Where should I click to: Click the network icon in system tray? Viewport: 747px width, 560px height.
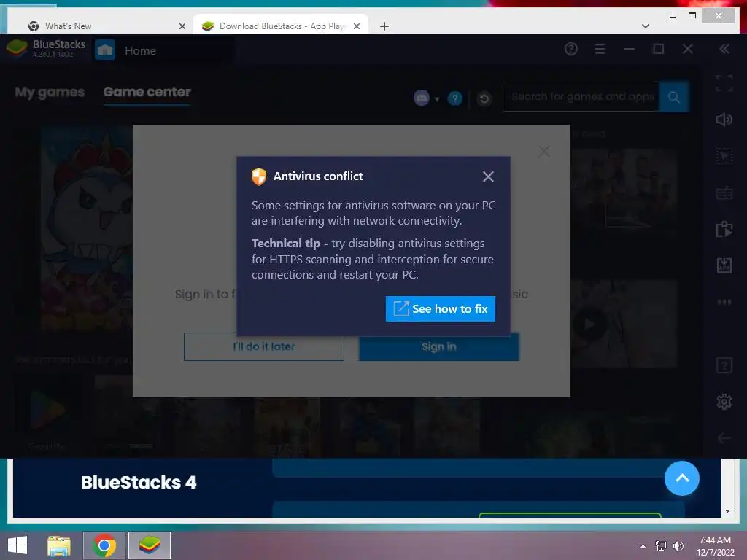(661, 546)
